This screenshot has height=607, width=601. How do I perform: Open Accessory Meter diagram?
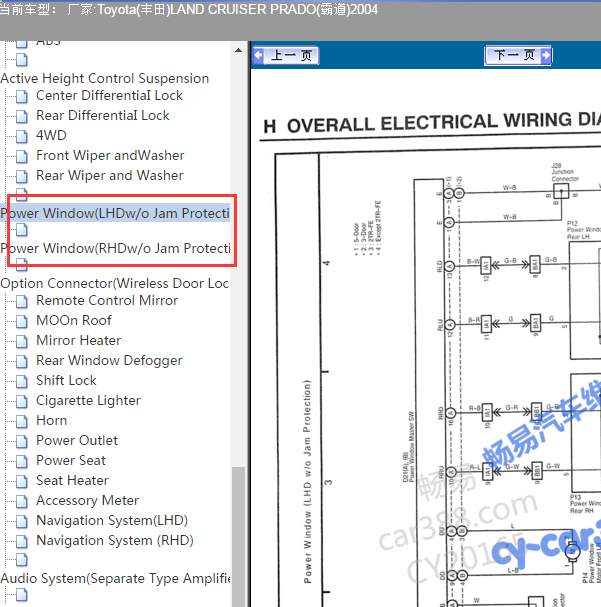[x=87, y=501]
